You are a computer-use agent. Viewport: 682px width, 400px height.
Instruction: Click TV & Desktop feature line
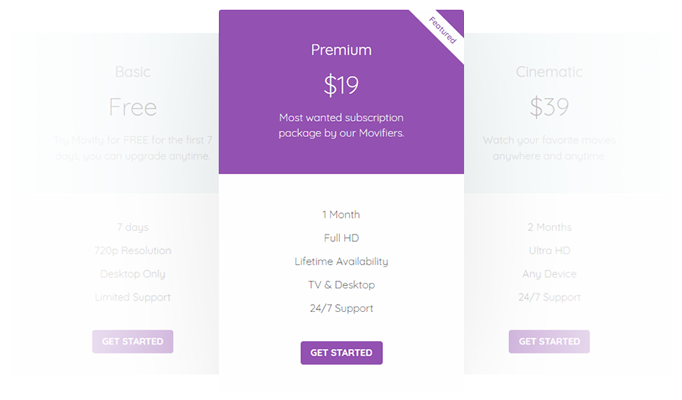tap(341, 285)
